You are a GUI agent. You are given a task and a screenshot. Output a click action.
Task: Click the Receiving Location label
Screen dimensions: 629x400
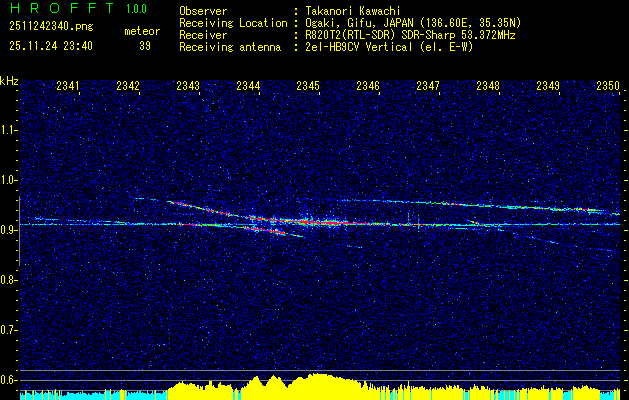click(233, 23)
